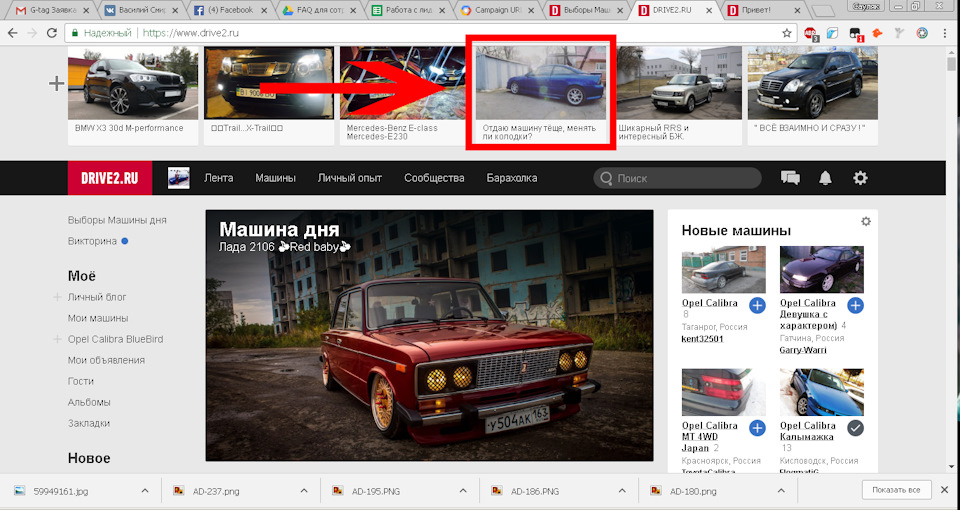Image resolution: width=960 pixels, height=510 pixels.
Task: Open Викторина sidebar link
Action: [x=92, y=241]
